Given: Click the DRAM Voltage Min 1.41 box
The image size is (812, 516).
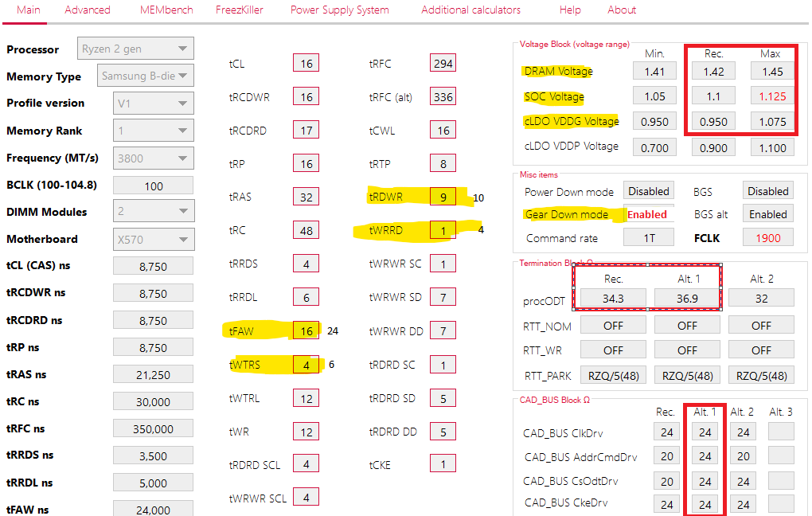Looking at the screenshot, I should point(654,71).
